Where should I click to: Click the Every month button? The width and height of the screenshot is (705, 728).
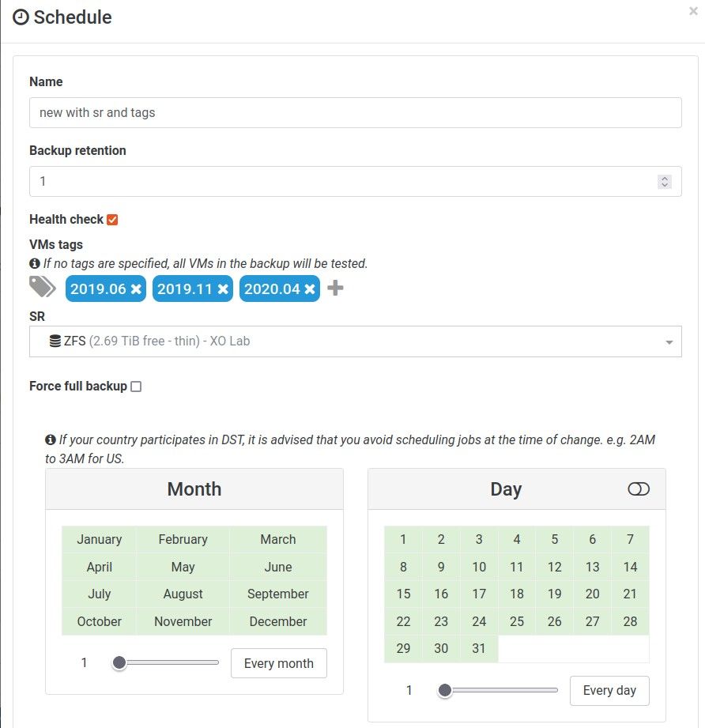click(x=278, y=663)
